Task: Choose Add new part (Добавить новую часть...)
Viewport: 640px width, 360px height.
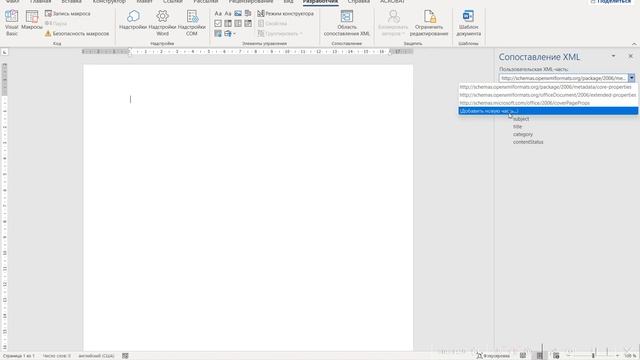Action: point(548,111)
